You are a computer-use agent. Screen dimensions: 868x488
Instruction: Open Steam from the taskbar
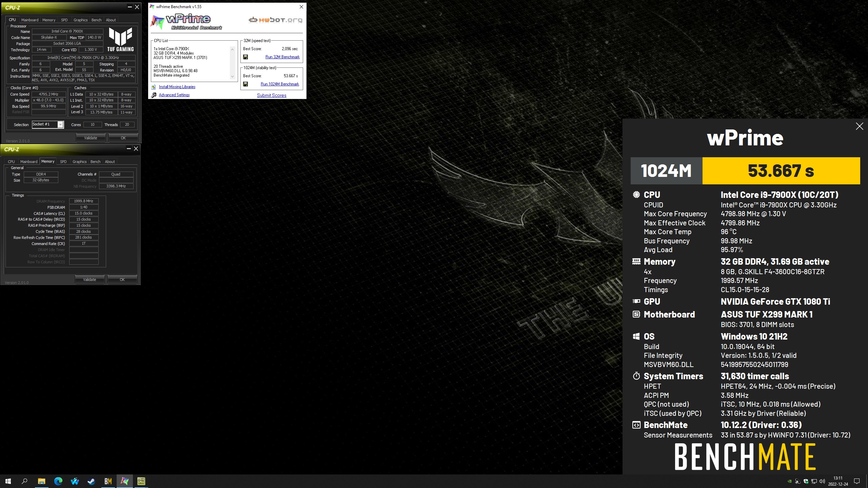[91, 481]
